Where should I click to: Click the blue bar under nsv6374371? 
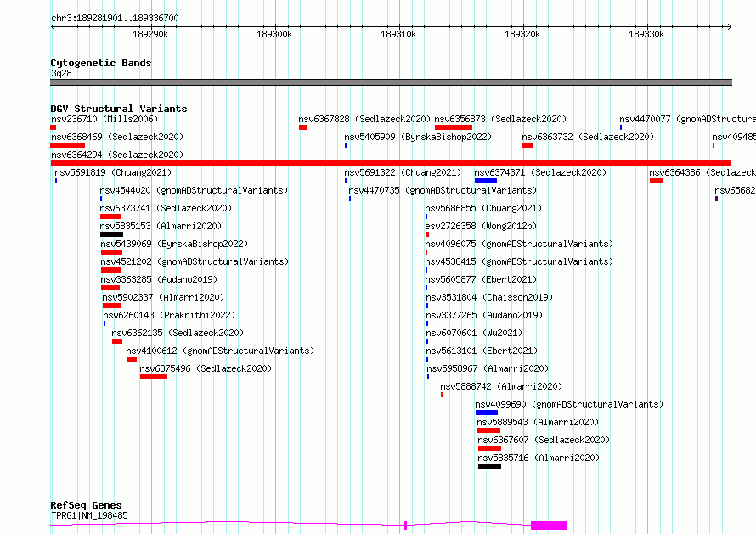point(486,181)
